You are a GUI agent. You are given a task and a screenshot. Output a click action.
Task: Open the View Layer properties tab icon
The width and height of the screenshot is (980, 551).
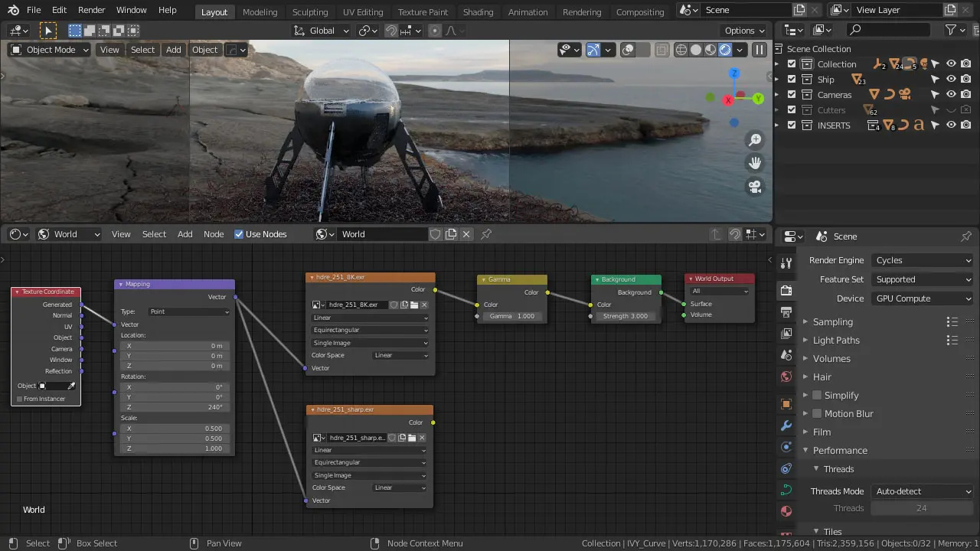point(786,334)
